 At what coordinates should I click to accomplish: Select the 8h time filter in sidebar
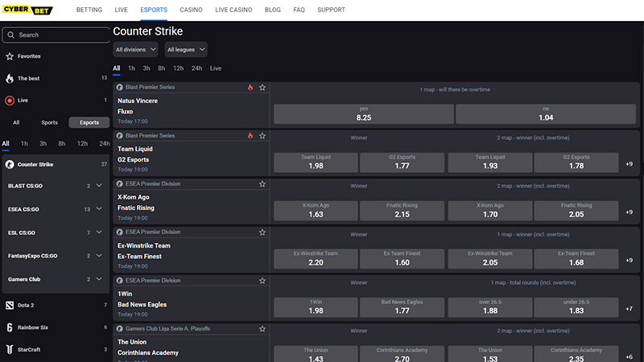pos(62,144)
